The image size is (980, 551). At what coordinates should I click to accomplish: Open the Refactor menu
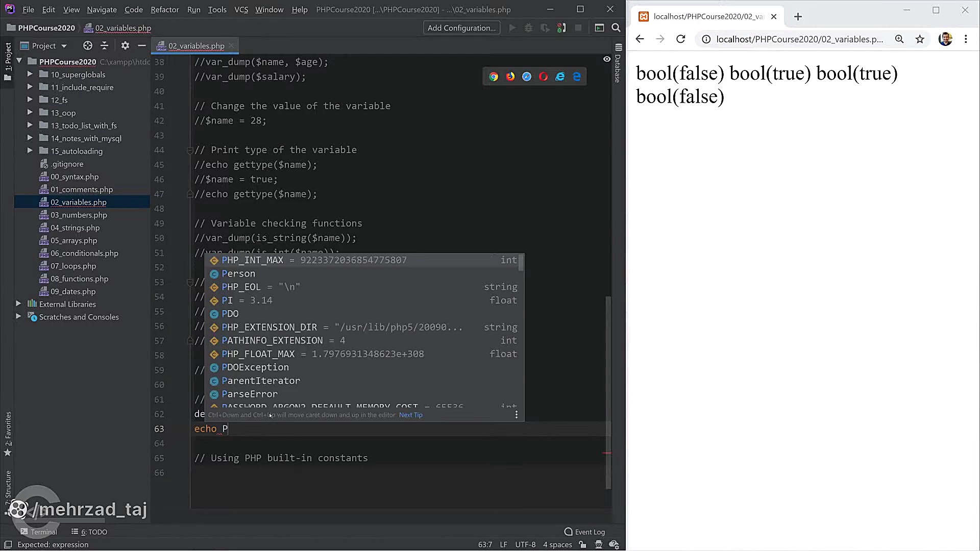164,9
